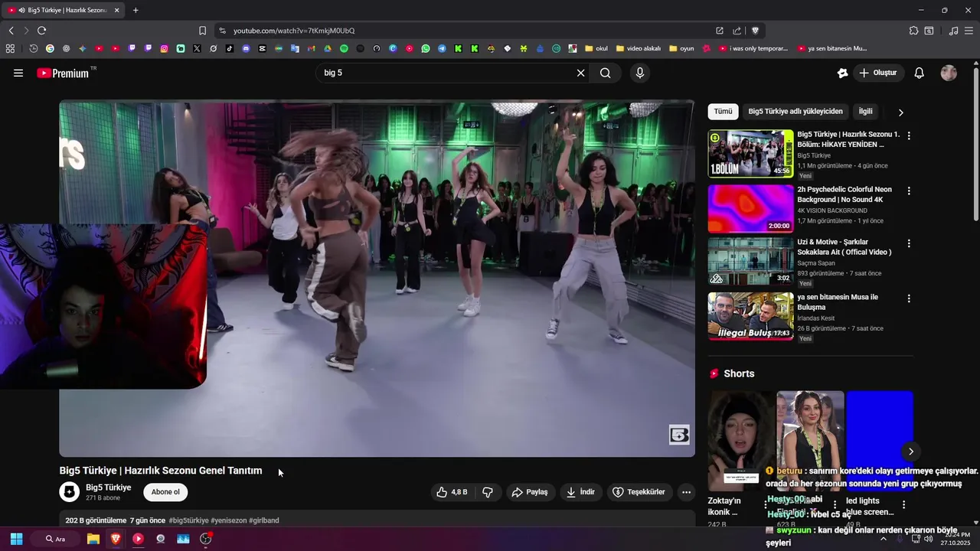Reload the page in browser toolbar

point(41,31)
